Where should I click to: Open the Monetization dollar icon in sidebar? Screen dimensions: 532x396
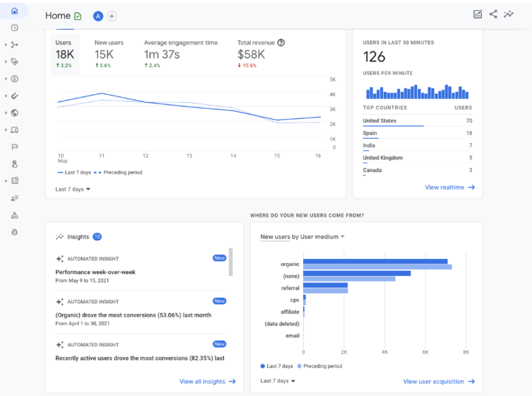(x=14, y=79)
